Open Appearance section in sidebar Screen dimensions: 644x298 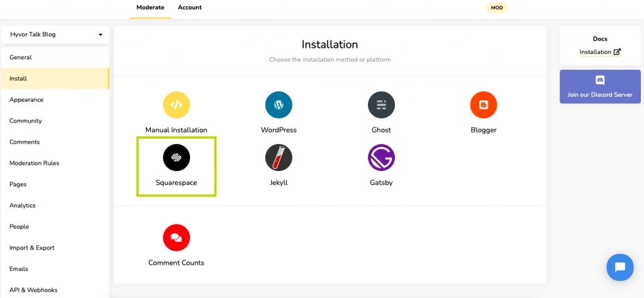[26, 99]
